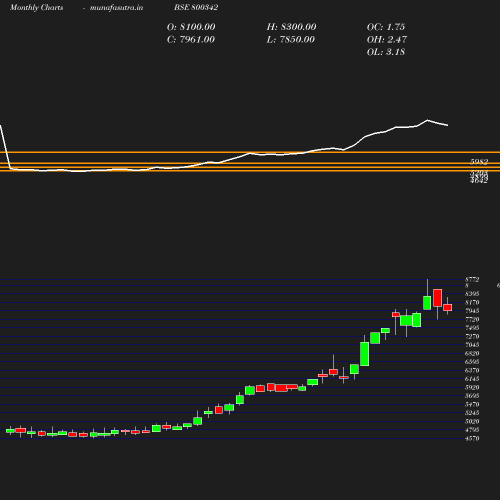Click the '7270' price axis label
This screenshot has width=500, height=500.
[472, 336]
